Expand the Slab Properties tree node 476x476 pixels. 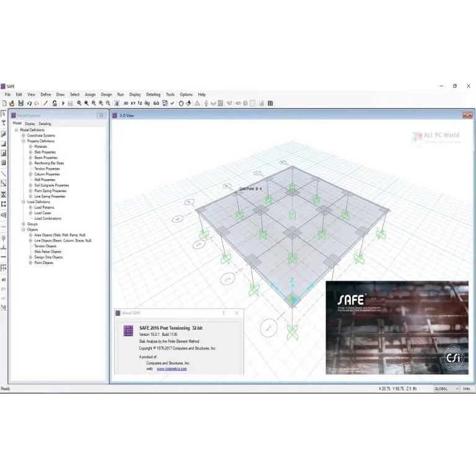30,152
